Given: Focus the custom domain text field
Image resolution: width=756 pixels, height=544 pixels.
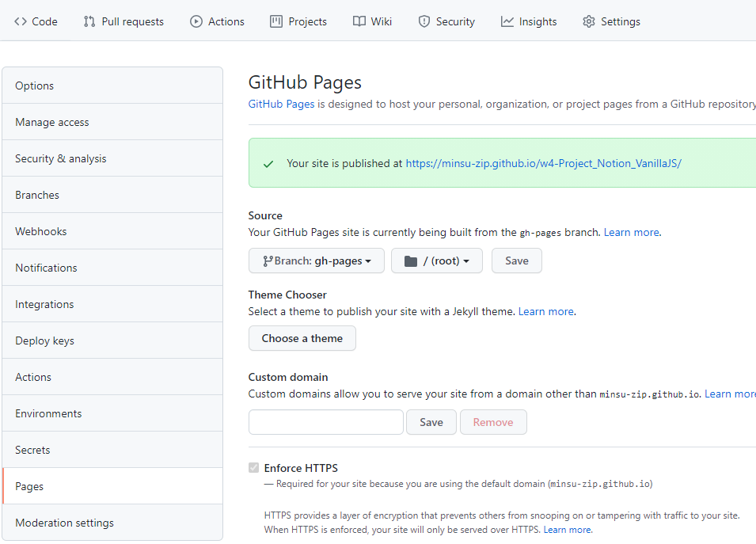Looking at the screenshot, I should click(326, 422).
